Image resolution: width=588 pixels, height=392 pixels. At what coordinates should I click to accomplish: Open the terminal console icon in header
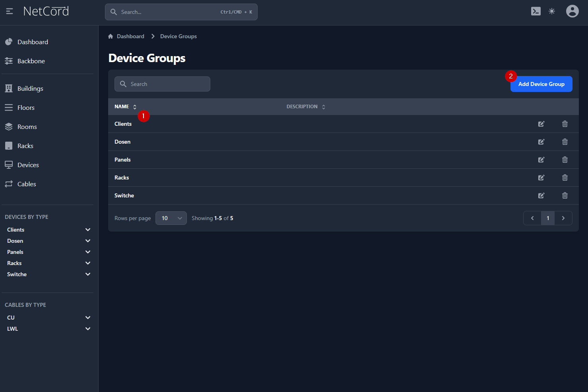pyautogui.click(x=536, y=11)
